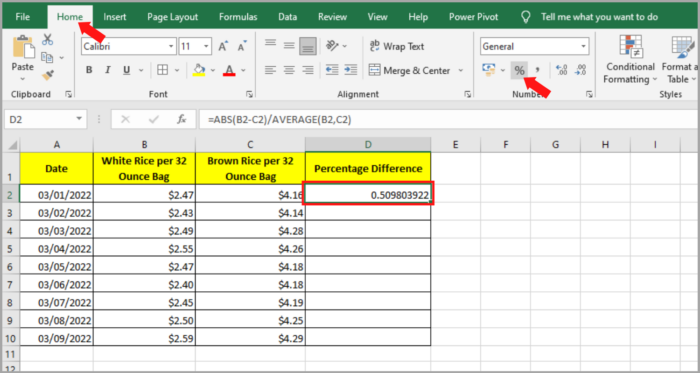Open Conditional Formatting menu
Viewport: 700px width, 373px height.
(x=630, y=60)
